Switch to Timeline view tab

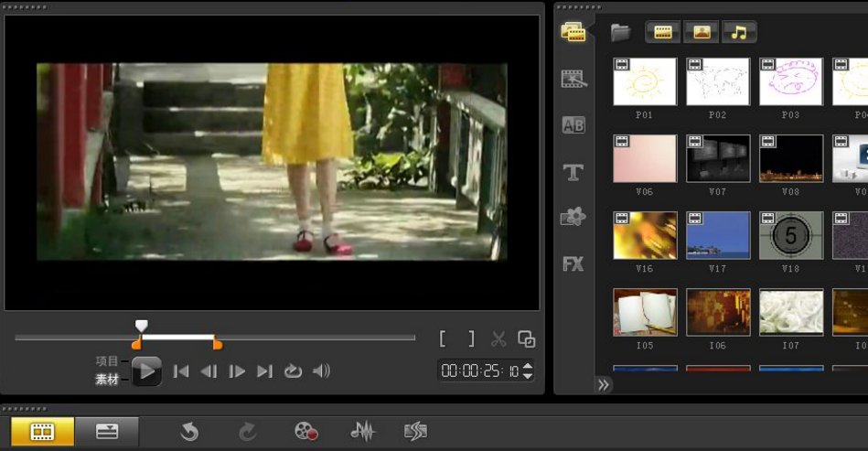[107, 432]
